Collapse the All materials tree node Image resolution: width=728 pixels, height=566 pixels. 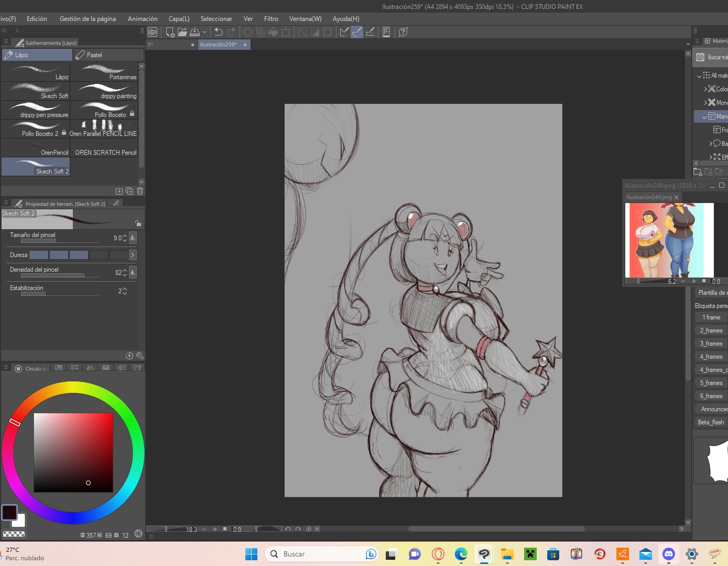pyautogui.click(x=699, y=76)
